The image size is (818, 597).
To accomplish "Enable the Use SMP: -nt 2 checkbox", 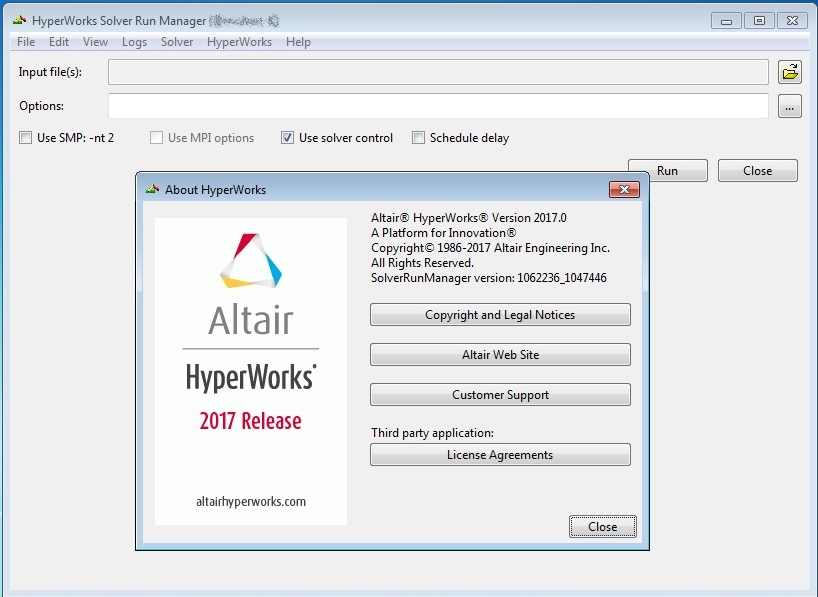I will point(25,138).
